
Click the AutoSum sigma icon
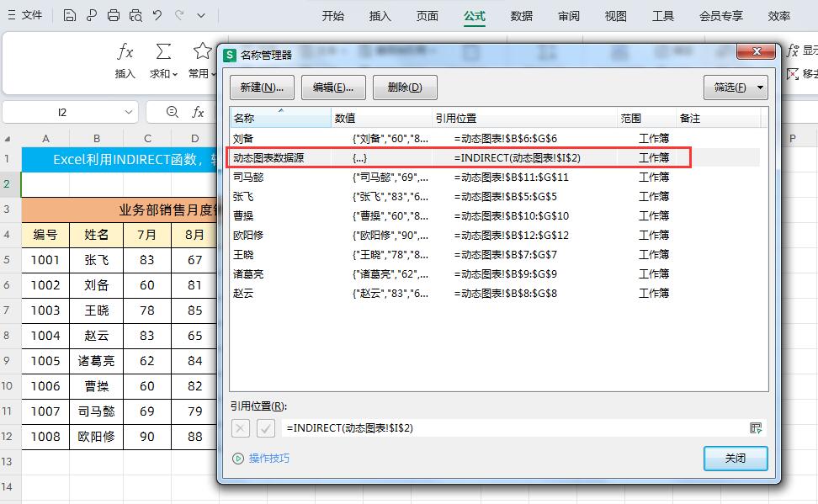(x=163, y=53)
